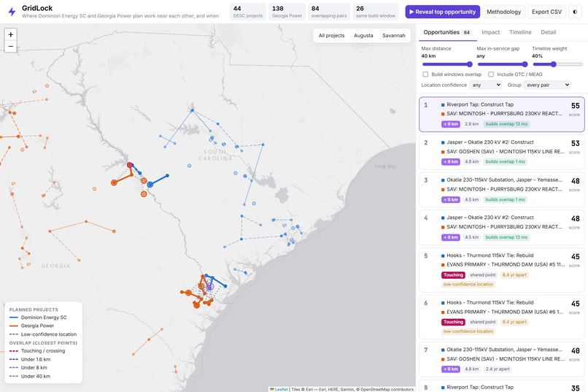
Task: Export results as CSV
Action: [x=546, y=12]
